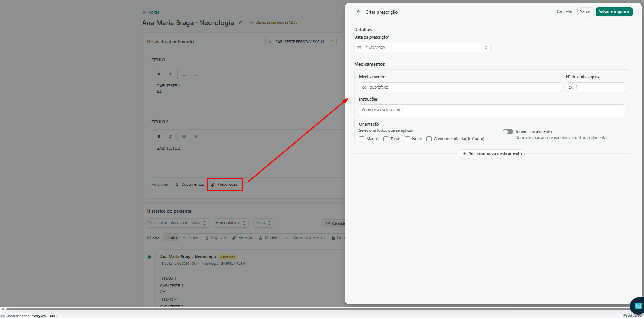Enable the Tomar com alimento toggle
The image size is (644, 318).
click(x=508, y=131)
